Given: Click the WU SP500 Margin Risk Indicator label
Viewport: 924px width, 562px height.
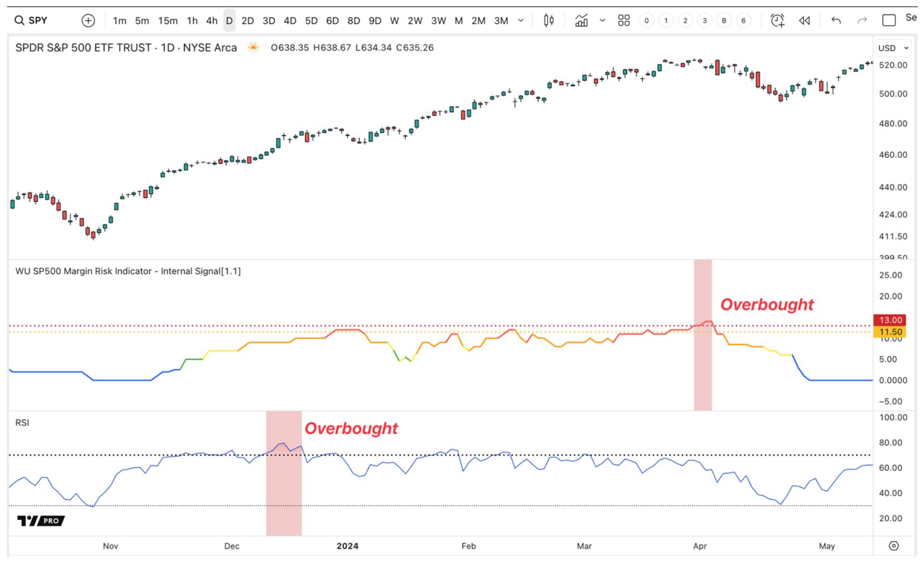Looking at the screenshot, I should coord(128,271).
